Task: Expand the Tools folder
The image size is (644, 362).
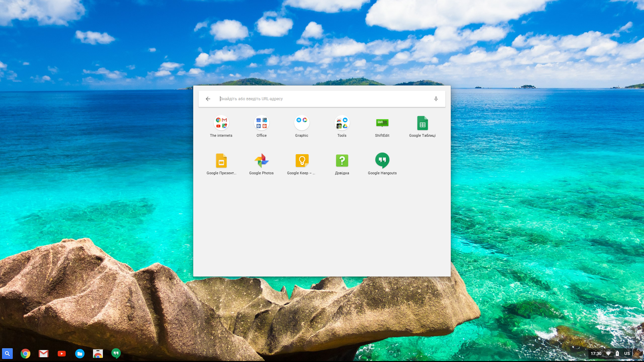Action: click(x=342, y=123)
